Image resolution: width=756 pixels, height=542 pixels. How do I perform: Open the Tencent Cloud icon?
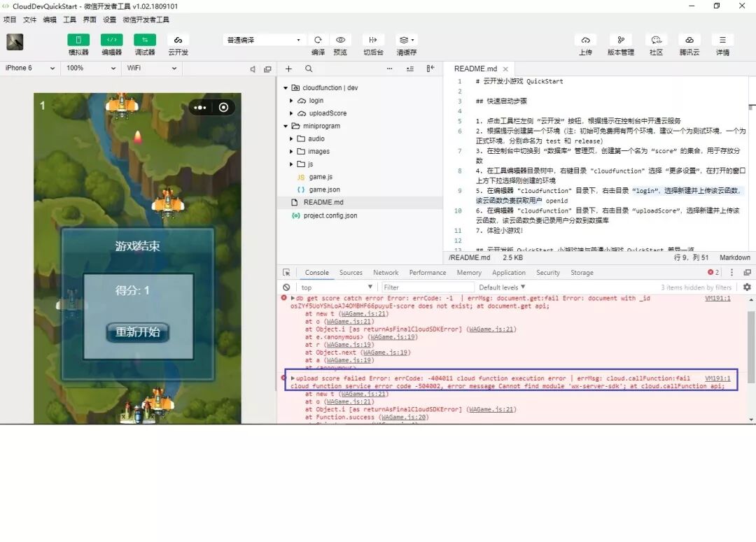coord(689,40)
